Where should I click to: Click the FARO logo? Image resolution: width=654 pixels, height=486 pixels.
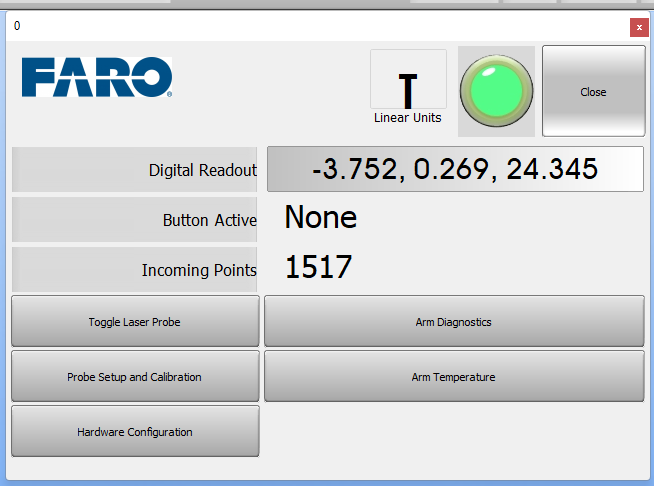pyautogui.click(x=96, y=77)
